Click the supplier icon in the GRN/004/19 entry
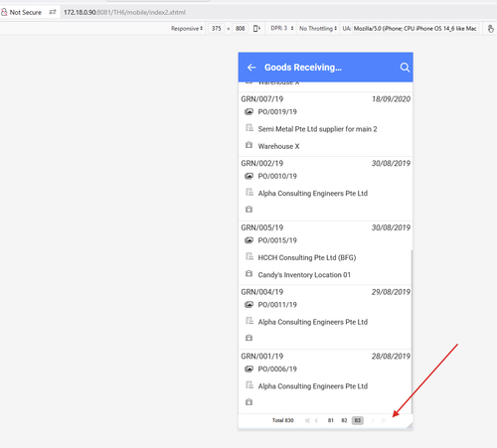This screenshot has width=497, height=448. (249, 321)
